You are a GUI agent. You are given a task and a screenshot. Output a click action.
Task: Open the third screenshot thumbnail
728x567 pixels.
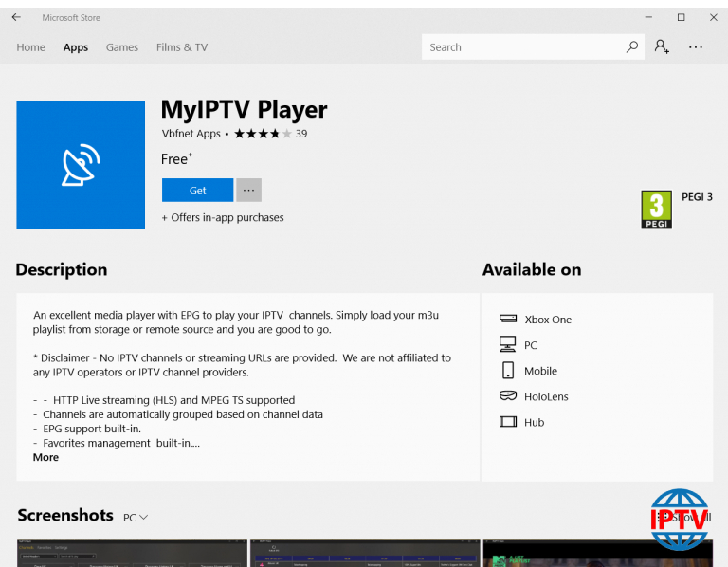pos(598,553)
